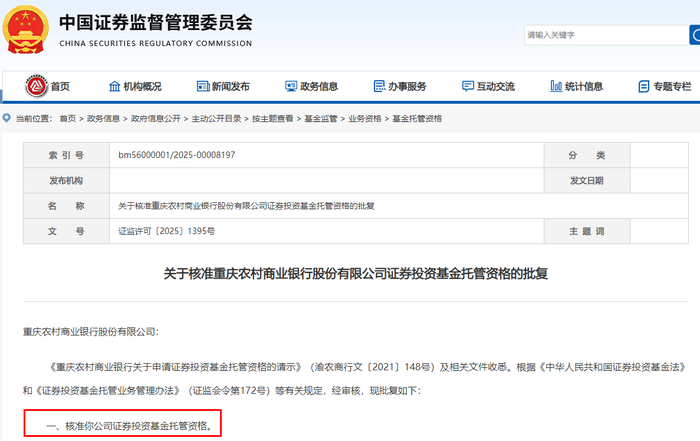This screenshot has width=700, height=441.
Task: Click the 索引号 table label
Action: pyautogui.click(x=66, y=155)
